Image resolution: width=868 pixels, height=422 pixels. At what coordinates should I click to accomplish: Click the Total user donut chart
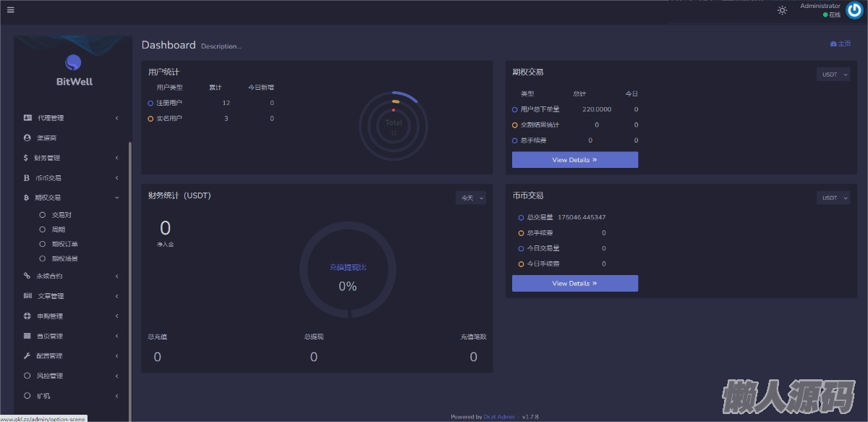click(x=393, y=126)
